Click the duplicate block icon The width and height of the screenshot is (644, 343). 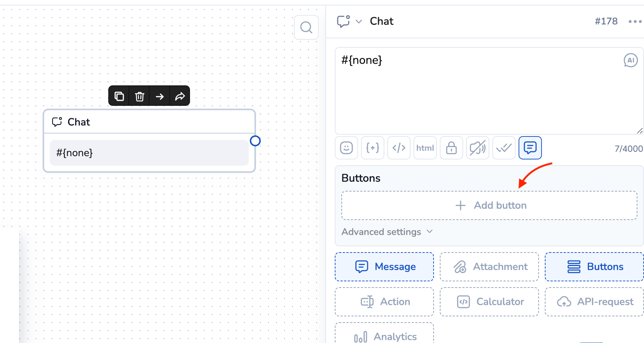pyautogui.click(x=119, y=96)
